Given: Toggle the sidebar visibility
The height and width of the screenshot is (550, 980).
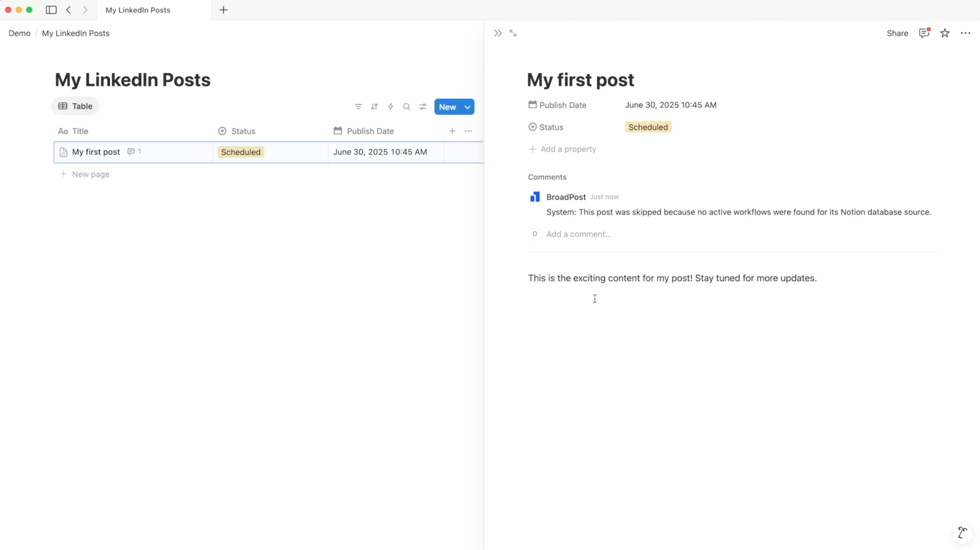Looking at the screenshot, I should pos(51,10).
